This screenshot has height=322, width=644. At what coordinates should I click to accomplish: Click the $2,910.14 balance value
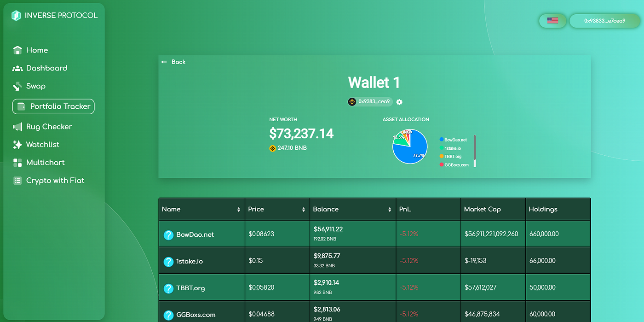tap(327, 282)
